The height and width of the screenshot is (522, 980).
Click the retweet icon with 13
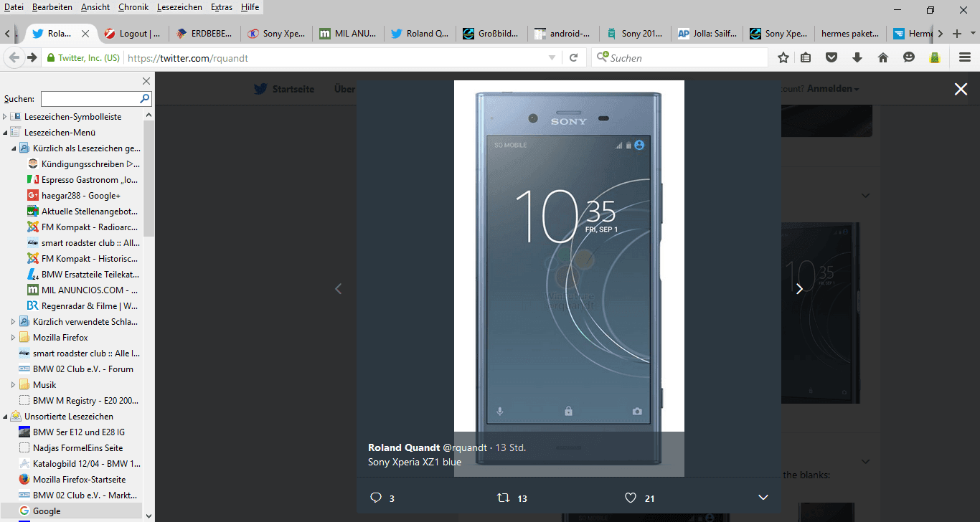click(504, 498)
